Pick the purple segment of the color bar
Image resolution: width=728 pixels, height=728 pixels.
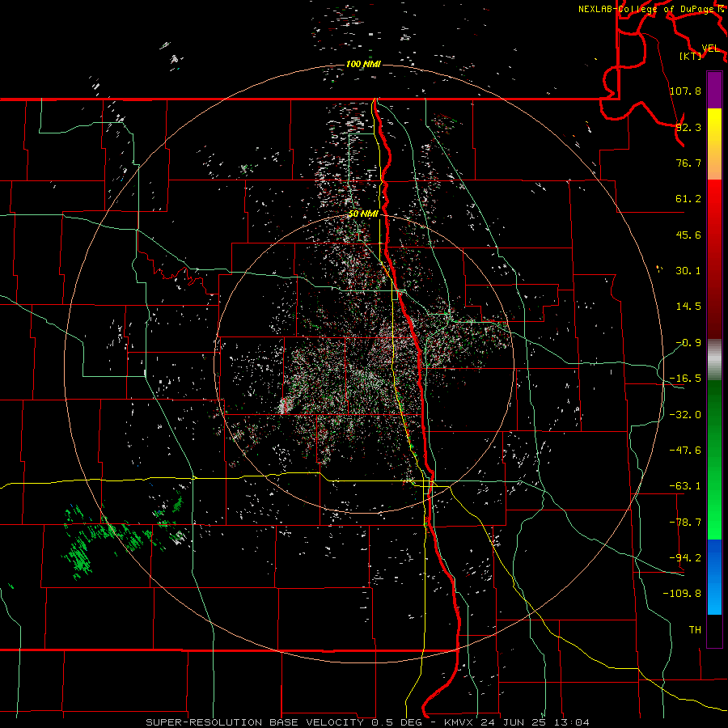[714, 90]
